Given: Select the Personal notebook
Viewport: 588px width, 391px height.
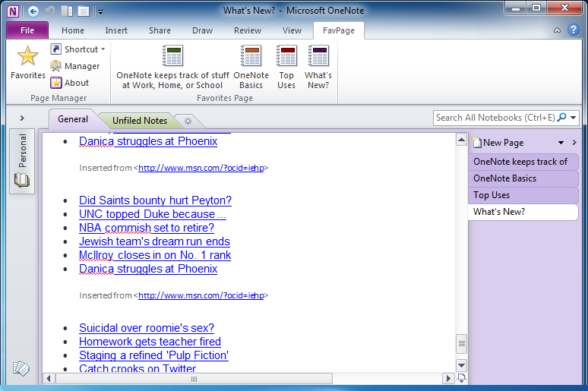Looking at the screenshot, I should 23,160.
